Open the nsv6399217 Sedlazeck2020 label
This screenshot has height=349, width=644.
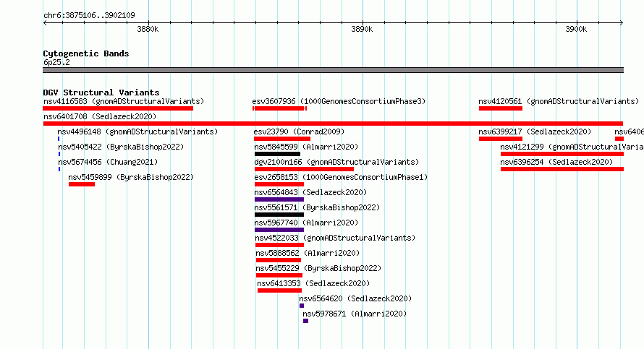click(535, 132)
